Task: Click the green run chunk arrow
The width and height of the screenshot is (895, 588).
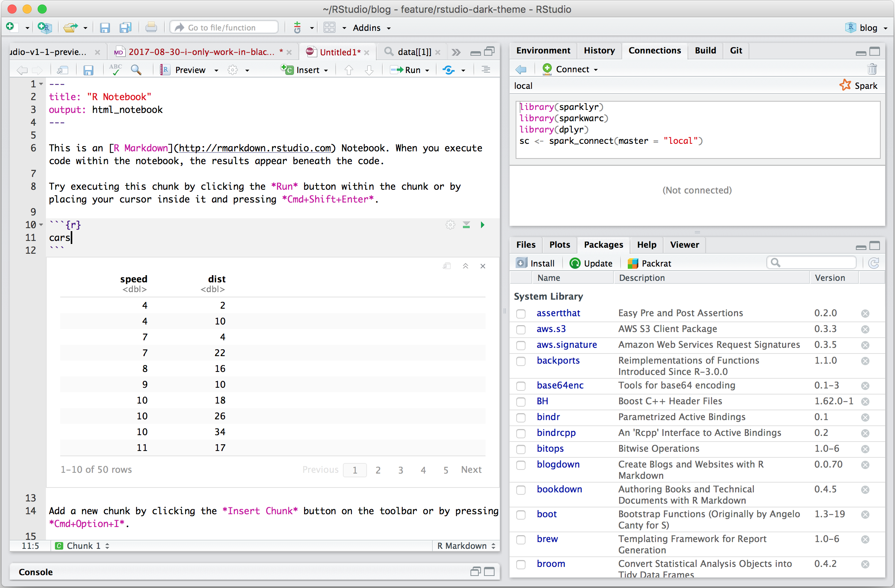Action: pos(483,225)
